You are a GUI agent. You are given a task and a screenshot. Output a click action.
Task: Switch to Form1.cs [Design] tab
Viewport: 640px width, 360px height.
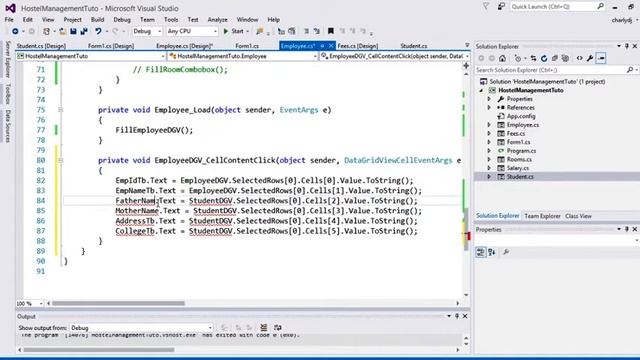coord(111,46)
